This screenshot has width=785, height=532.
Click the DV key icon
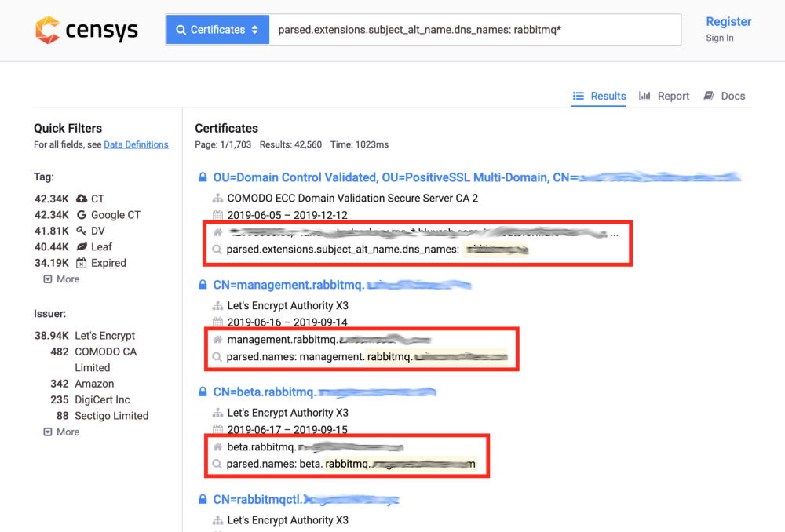[x=81, y=231]
